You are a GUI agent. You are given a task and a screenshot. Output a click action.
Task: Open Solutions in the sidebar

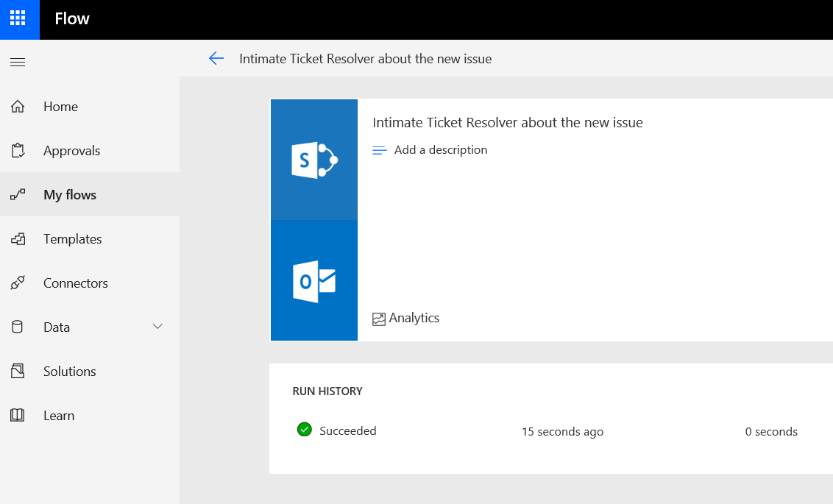click(90, 372)
